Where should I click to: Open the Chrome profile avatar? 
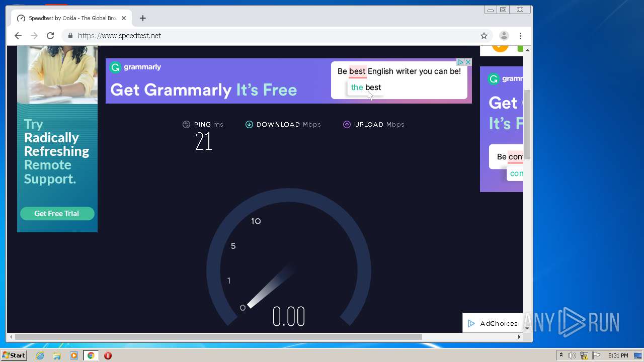pos(504,36)
